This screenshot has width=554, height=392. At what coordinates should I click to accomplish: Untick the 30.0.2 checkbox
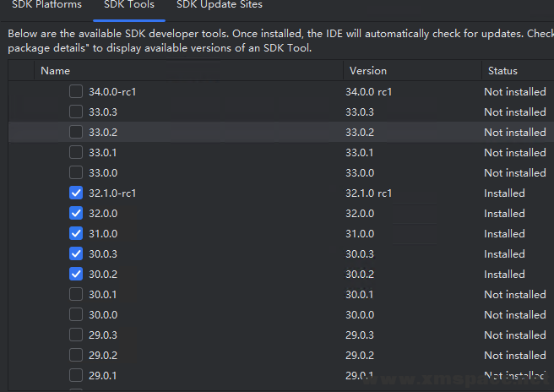pos(76,275)
